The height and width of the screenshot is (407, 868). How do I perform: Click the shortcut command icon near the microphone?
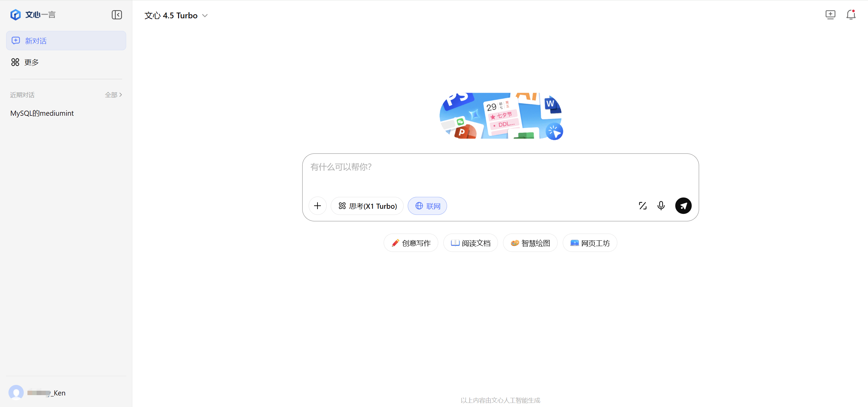(x=643, y=206)
